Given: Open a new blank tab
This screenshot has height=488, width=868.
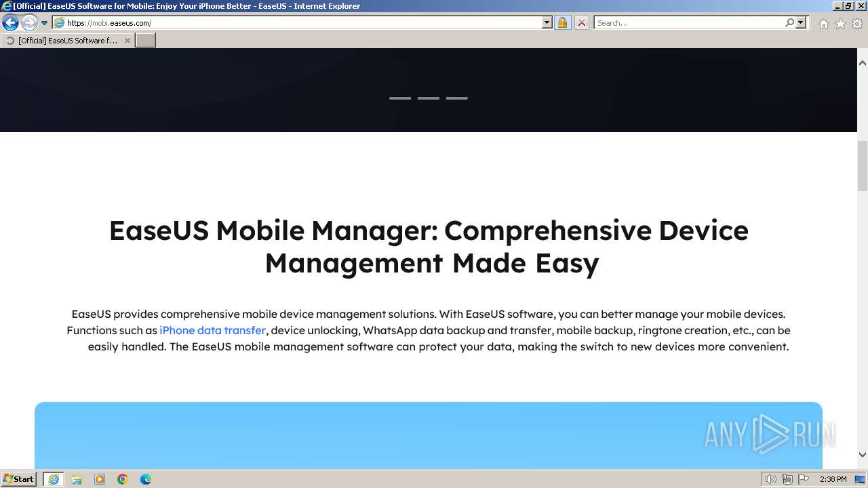Looking at the screenshot, I should [146, 41].
